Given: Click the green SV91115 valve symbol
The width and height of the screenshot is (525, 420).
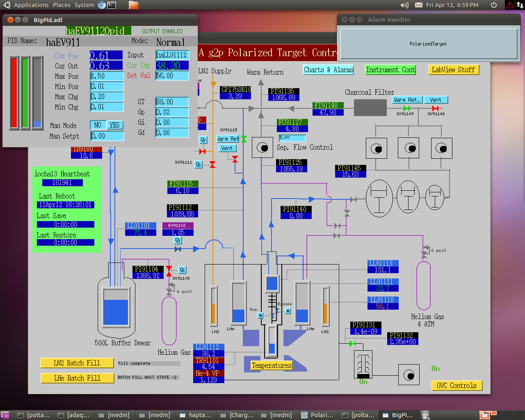Looking at the screenshot, I should tap(244, 139).
